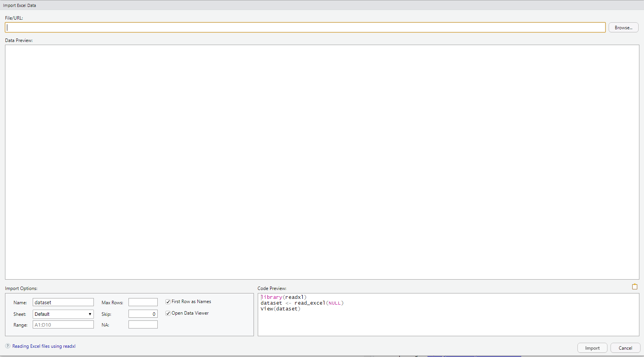Click the library(readxl) line in Code Preview
This screenshot has width=644, height=357.
coord(284,297)
